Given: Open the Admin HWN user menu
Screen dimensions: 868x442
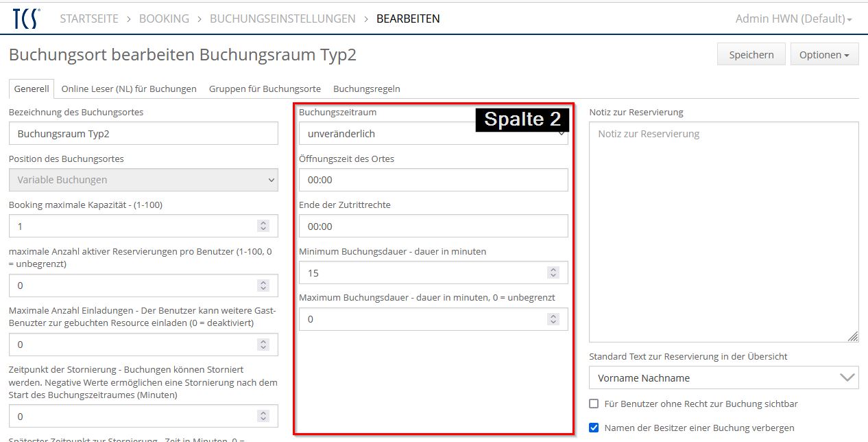Looking at the screenshot, I should (793, 19).
